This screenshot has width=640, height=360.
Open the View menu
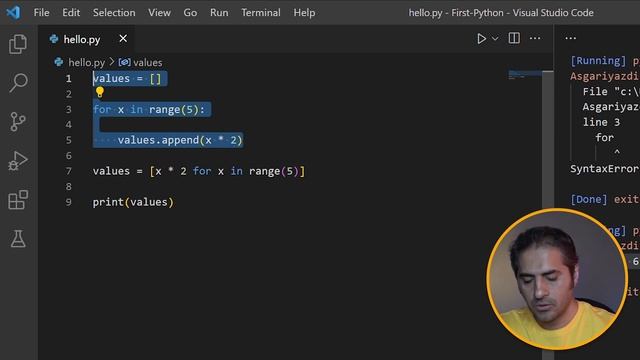159,13
